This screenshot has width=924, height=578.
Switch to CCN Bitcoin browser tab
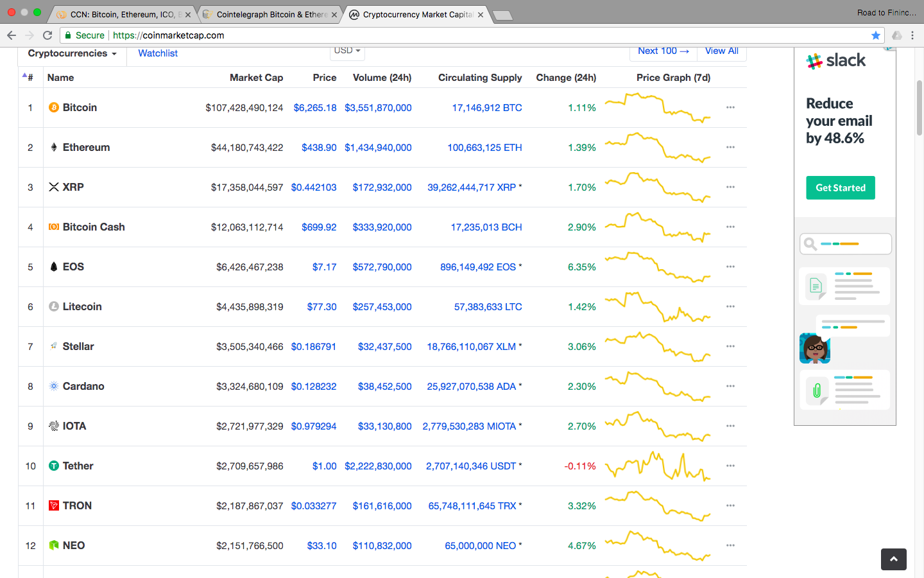(122, 14)
